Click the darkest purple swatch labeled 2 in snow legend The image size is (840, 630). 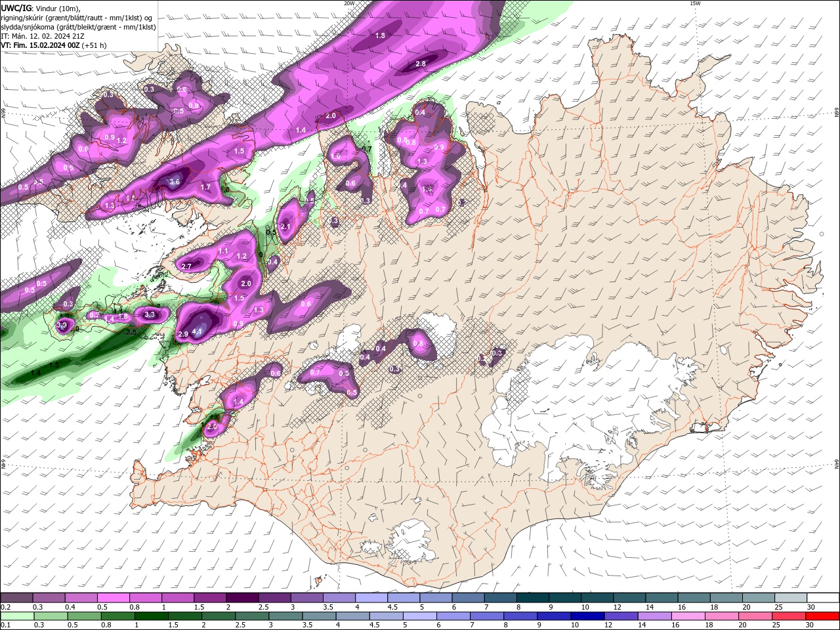(x=241, y=598)
